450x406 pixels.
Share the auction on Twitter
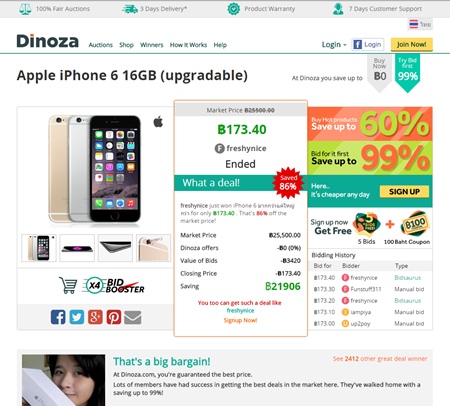[x=77, y=317]
